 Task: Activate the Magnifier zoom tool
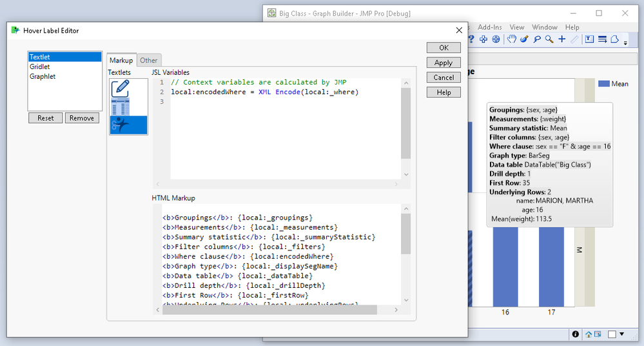549,40
